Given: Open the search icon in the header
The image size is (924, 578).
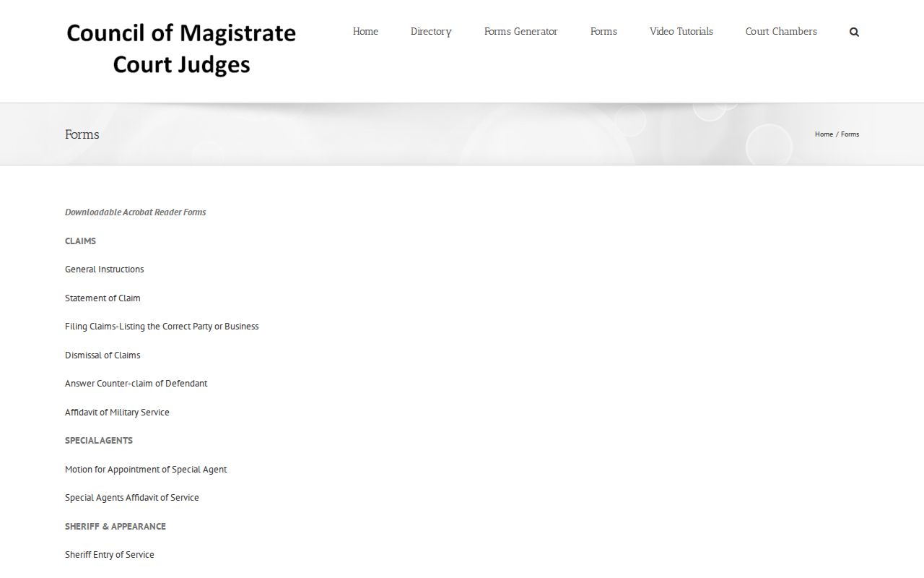Looking at the screenshot, I should pyautogui.click(x=854, y=32).
